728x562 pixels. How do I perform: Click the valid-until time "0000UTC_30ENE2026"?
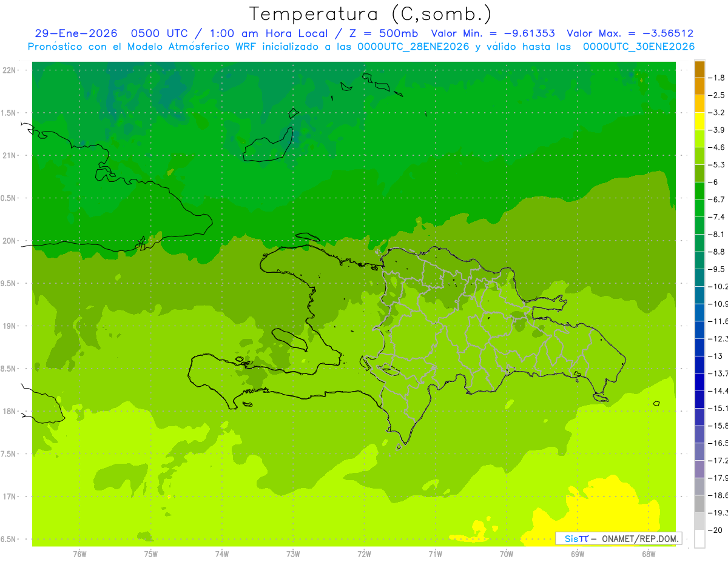(x=638, y=47)
